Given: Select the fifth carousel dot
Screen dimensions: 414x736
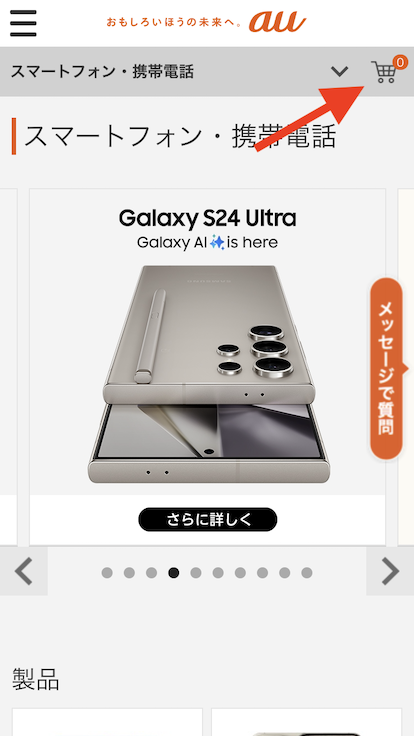Looking at the screenshot, I should click(196, 573).
